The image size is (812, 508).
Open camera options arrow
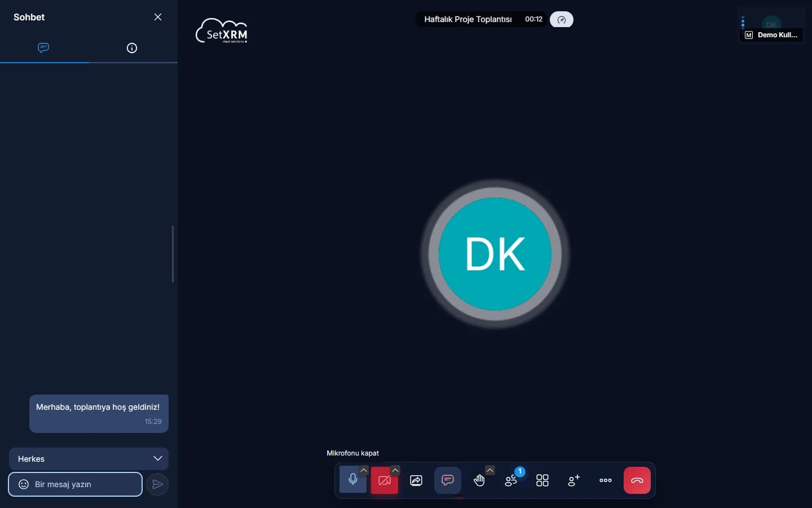pos(395,470)
